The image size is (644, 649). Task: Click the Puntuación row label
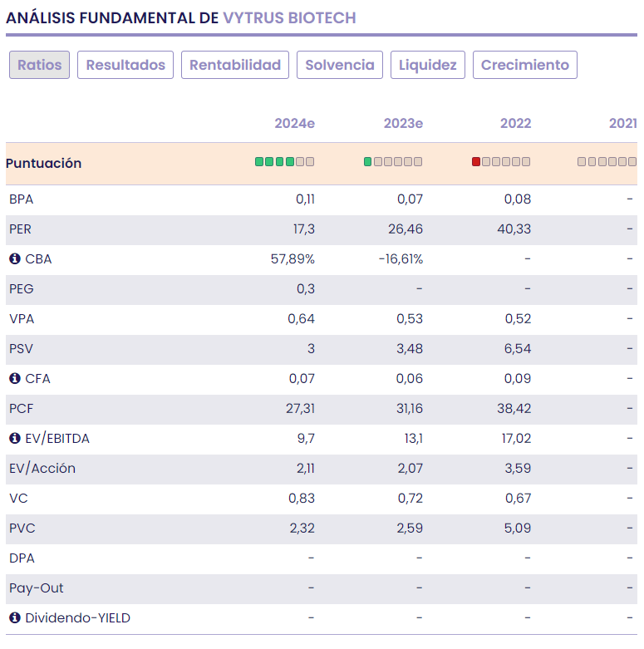(44, 163)
